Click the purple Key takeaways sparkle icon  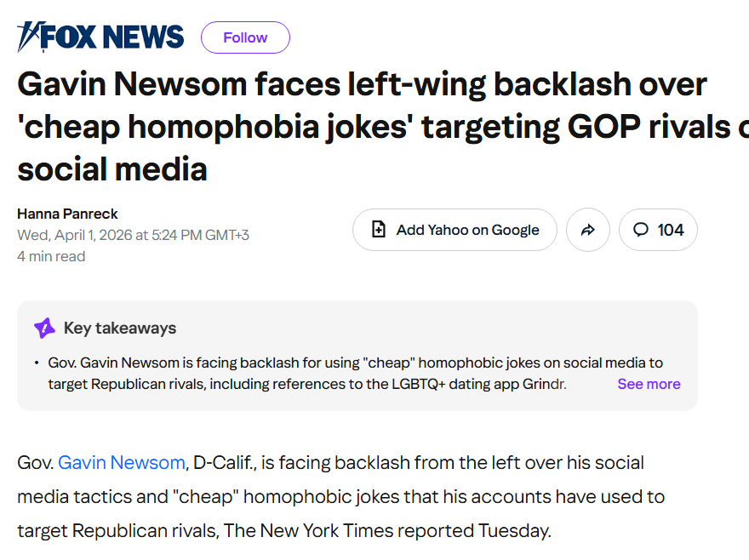click(x=44, y=329)
